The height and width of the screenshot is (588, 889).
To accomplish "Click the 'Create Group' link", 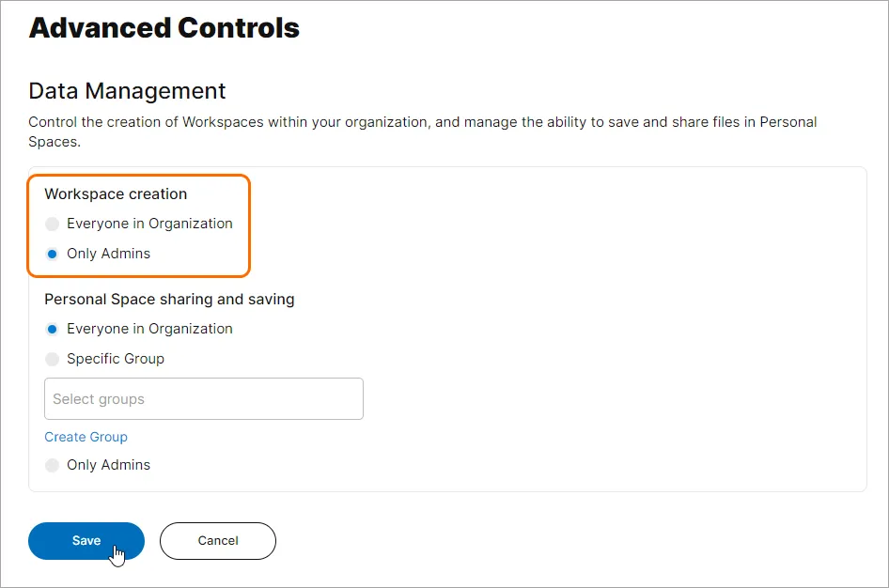I will [x=86, y=437].
